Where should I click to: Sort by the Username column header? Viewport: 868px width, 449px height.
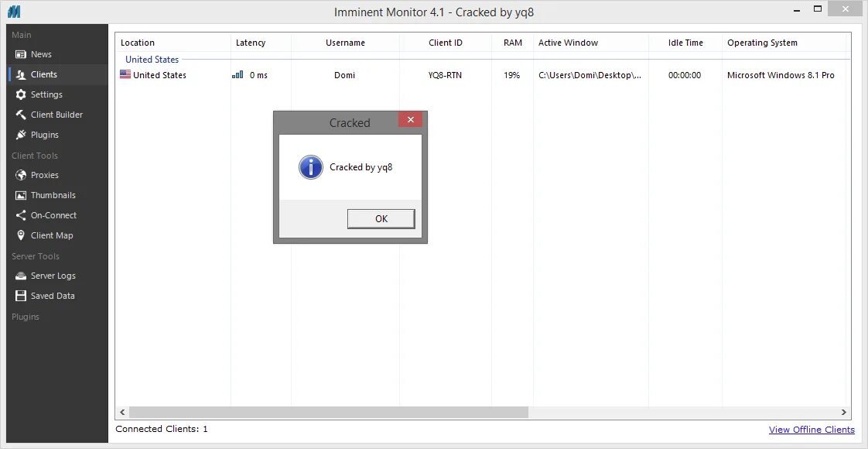pyautogui.click(x=345, y=43)
